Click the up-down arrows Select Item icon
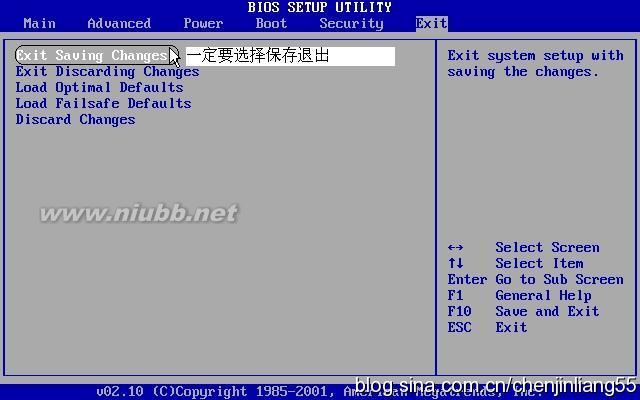This screenshot has width=640, height=400. [x=456, y=264]
